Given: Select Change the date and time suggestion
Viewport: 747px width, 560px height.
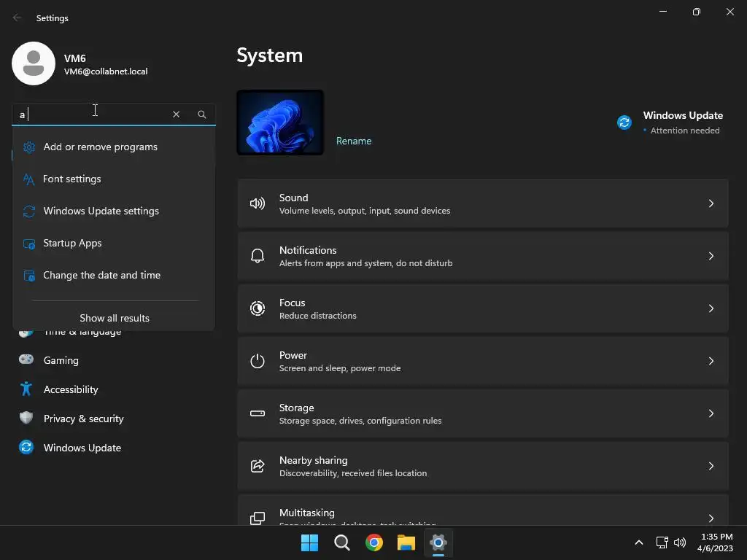Looking at the screenshot, I should [x=114, y=275].
